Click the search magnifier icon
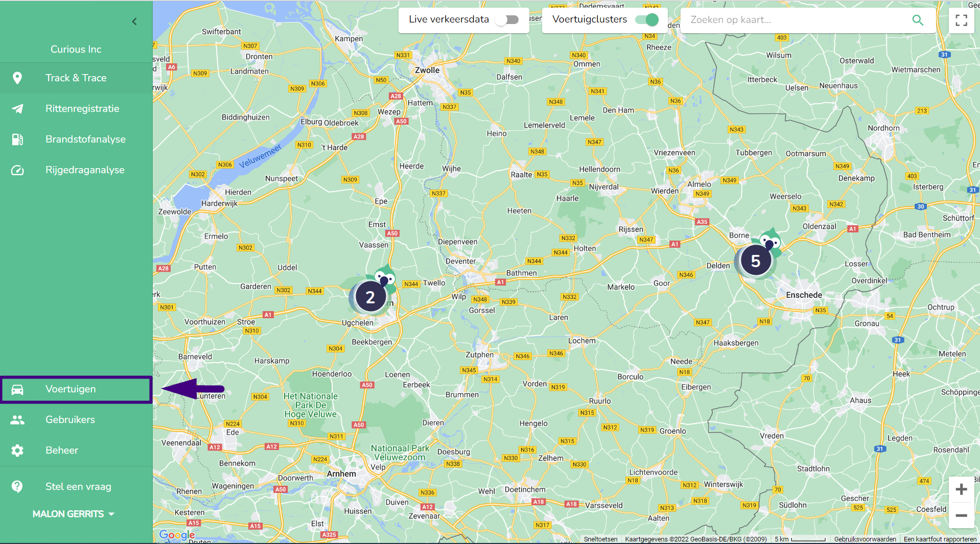 (x=918, y=20)
